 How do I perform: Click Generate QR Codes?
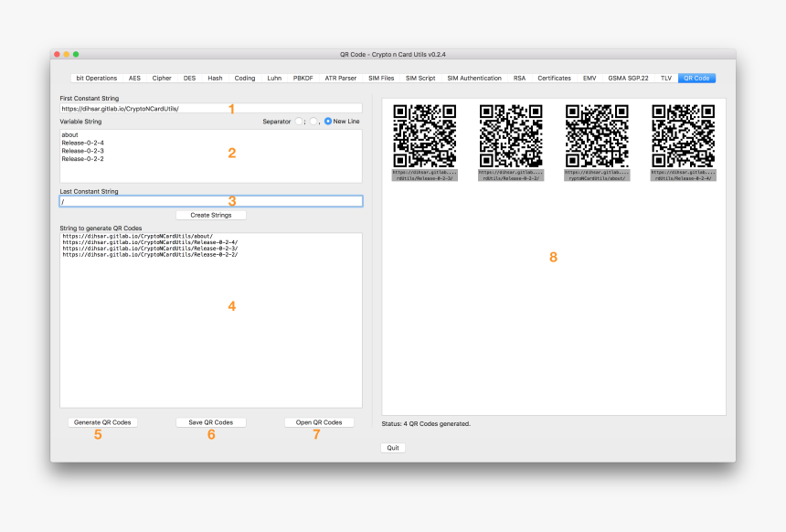tap(102, 422)
